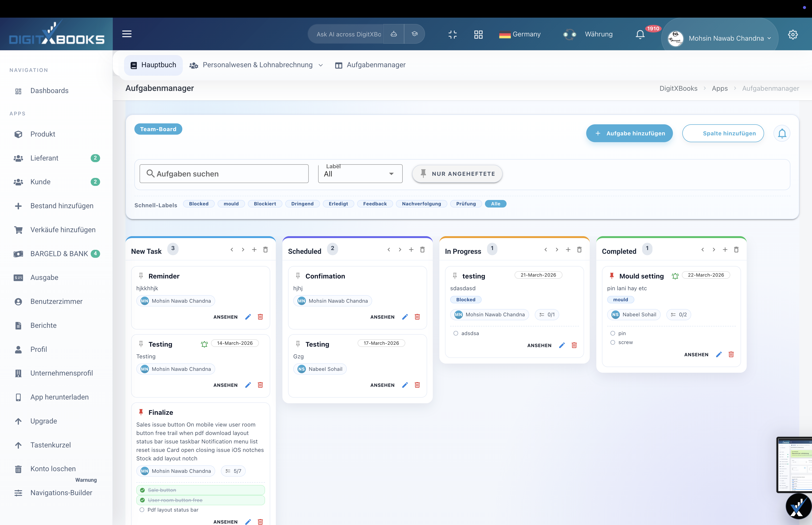812x525 pixels.
Task: Delete the Completed column trash icon
Action: 736,250
